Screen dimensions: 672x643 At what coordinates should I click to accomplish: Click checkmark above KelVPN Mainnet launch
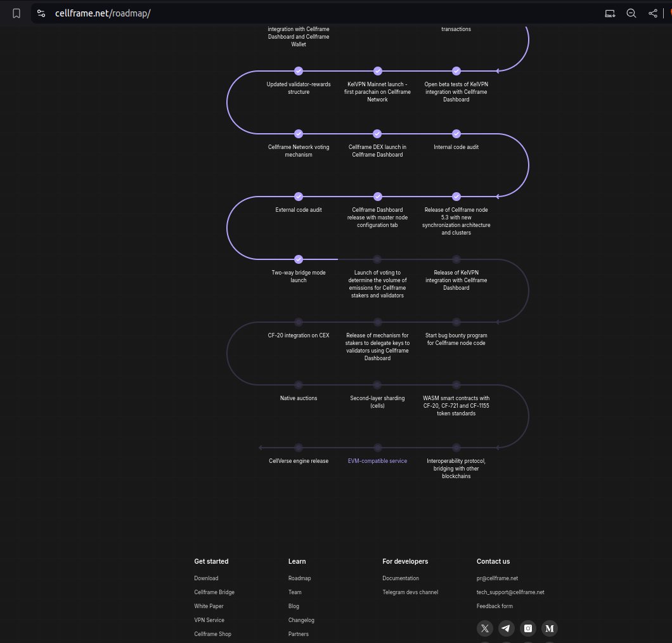[x=378, y=71]
